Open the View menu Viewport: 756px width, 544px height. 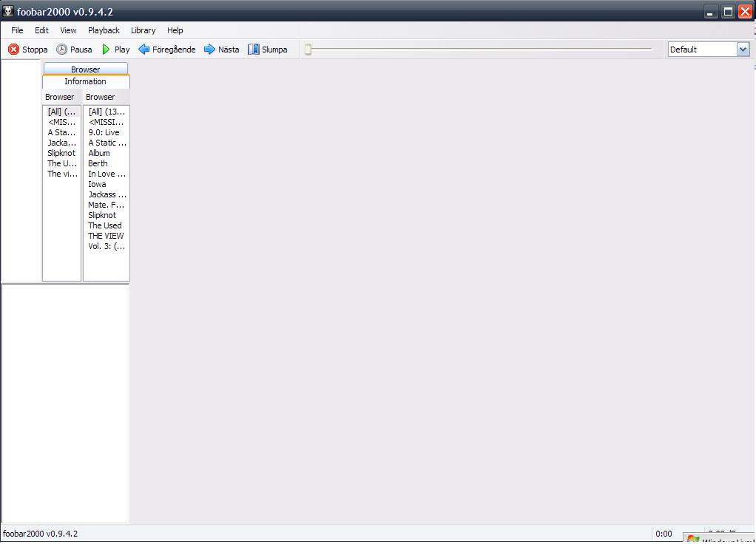[68, 30]
